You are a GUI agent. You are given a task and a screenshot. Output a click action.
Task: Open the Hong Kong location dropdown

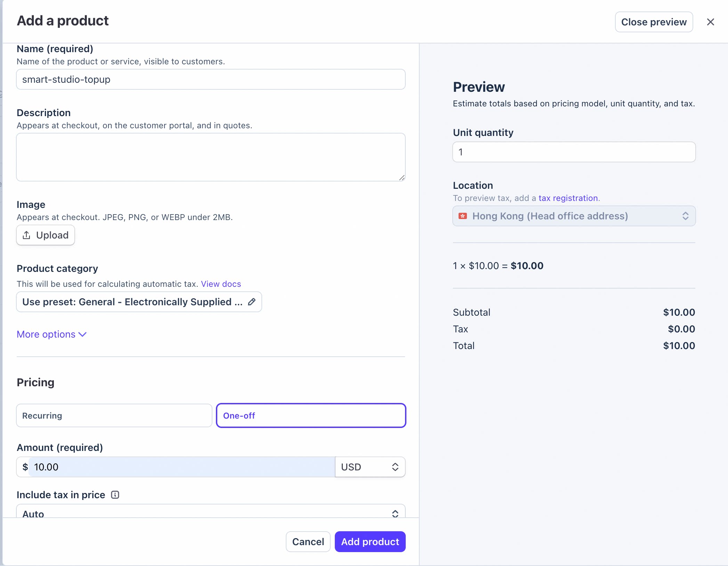click(x=574, y=216)
